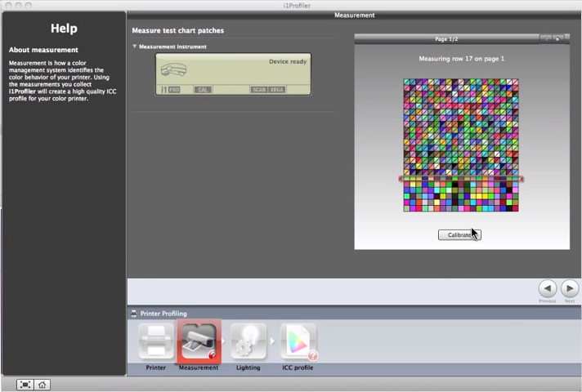Click the SCAN mode indicator
Screen dimensions: 582x392
(259, 89)
